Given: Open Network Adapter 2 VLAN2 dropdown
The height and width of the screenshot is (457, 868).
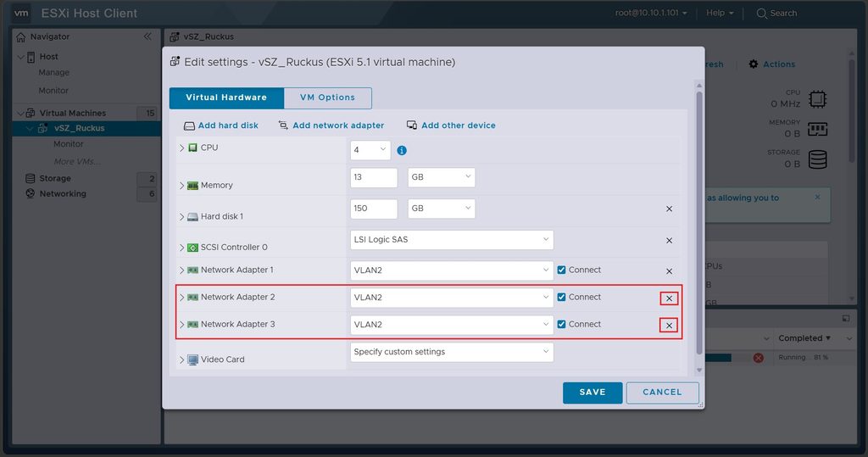Looking at the screenshot, I should [452, 298].
